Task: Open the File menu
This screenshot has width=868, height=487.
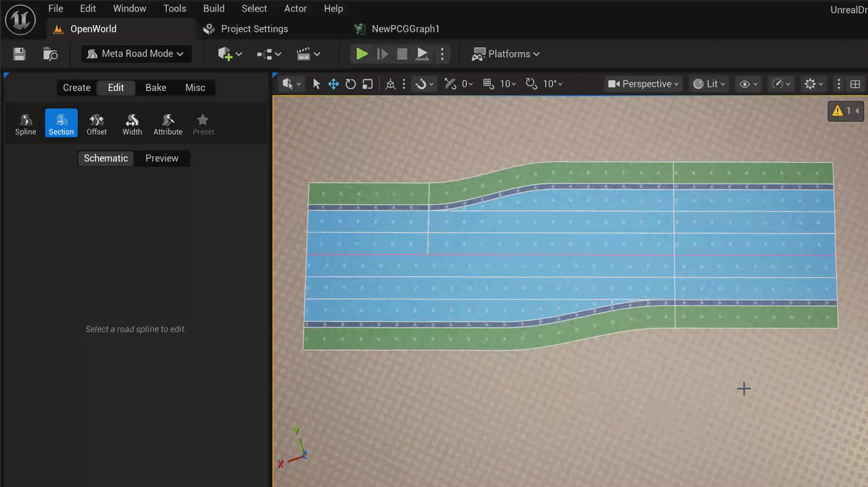Action: (56, 9)
